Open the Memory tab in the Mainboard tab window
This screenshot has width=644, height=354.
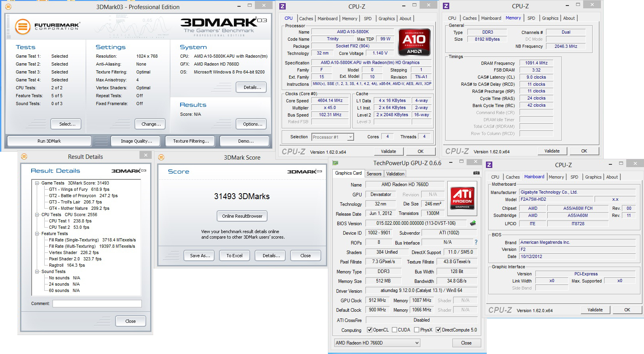click(556, 177)
